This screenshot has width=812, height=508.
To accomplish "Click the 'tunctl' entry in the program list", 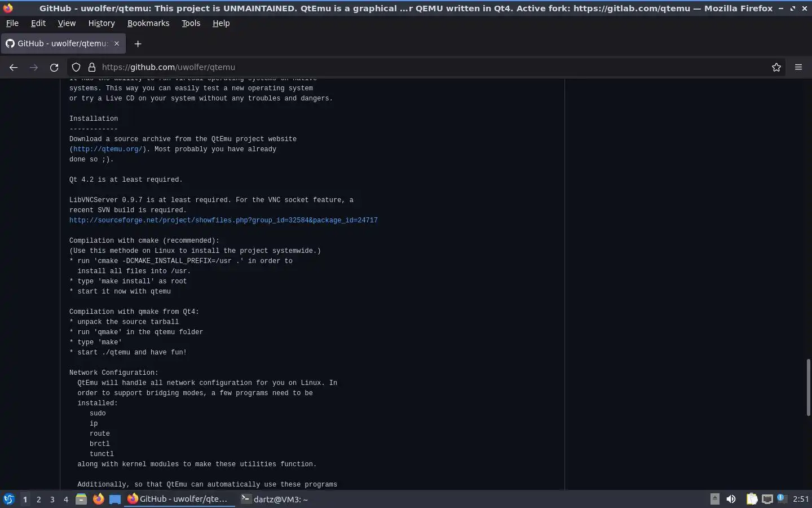I will click(101, 454).
